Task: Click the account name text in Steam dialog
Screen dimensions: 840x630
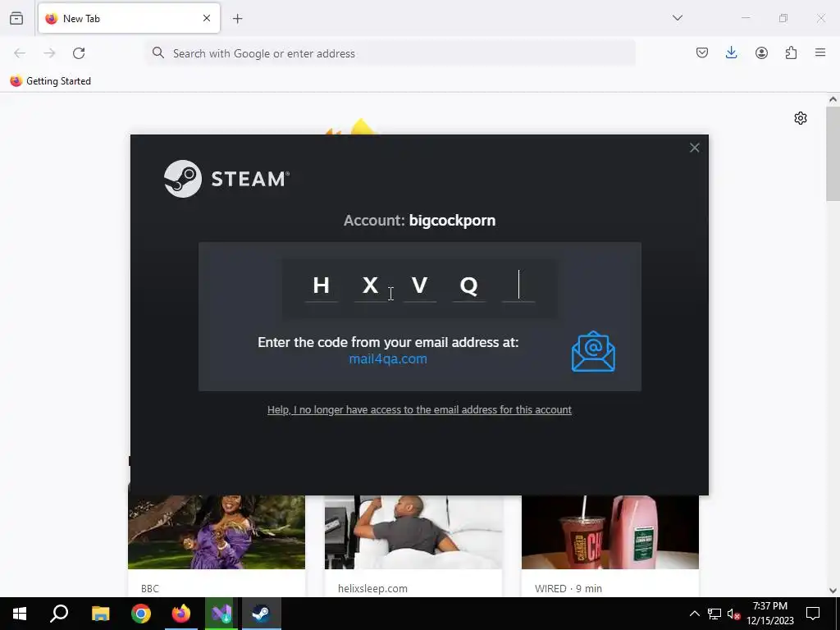Action: coord(452,221)
